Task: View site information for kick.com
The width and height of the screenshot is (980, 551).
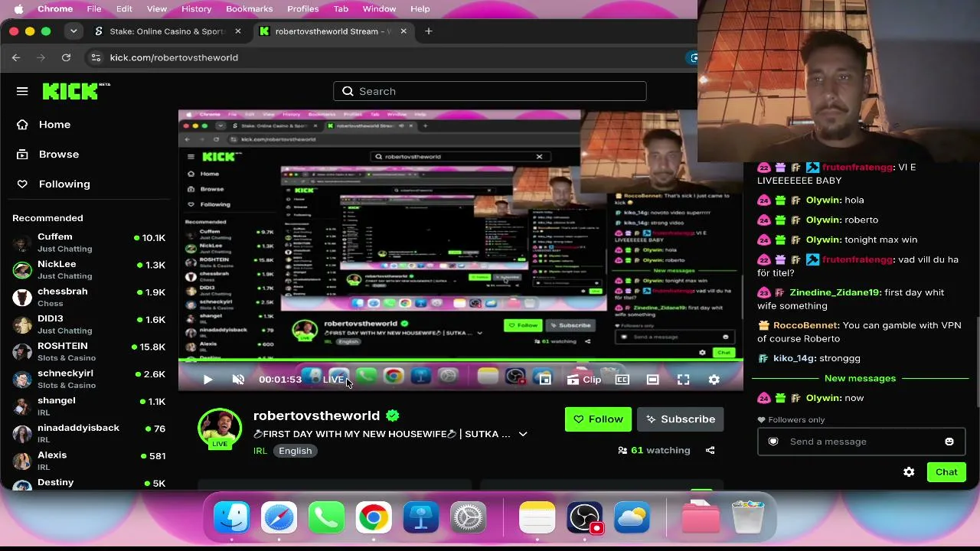Action: pyautogui.click(x=96, y=57)
